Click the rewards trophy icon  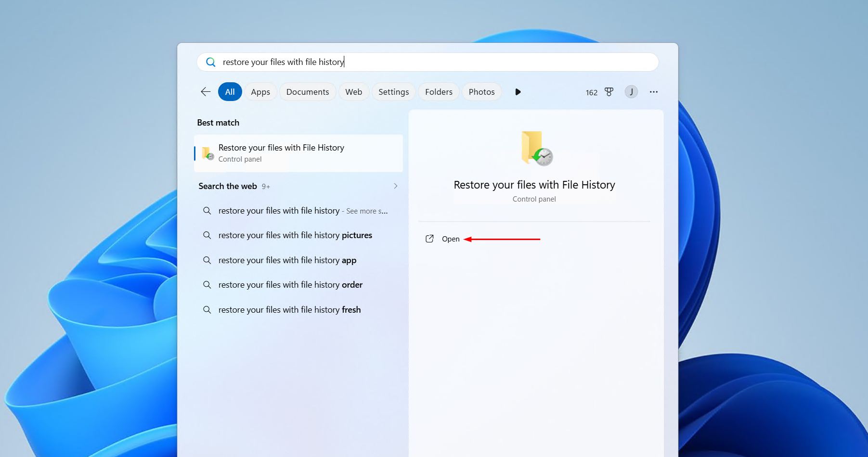coord(609,92)
